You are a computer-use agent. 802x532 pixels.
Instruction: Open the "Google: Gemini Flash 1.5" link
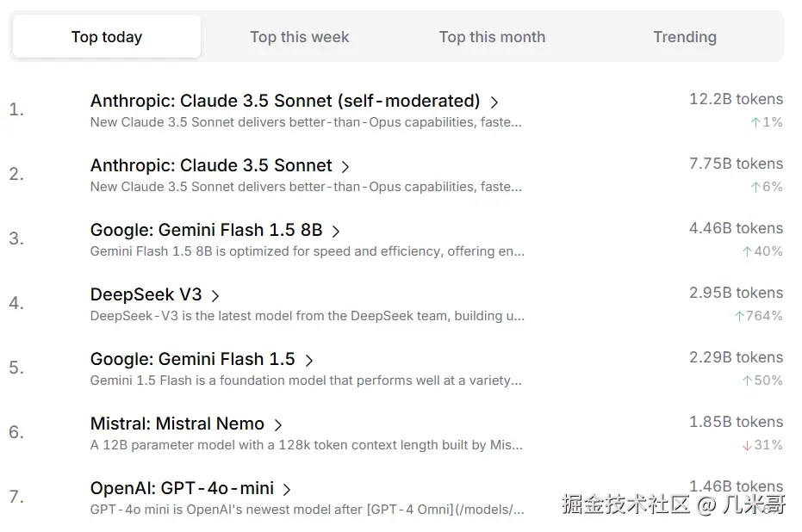tap(195, 359)
